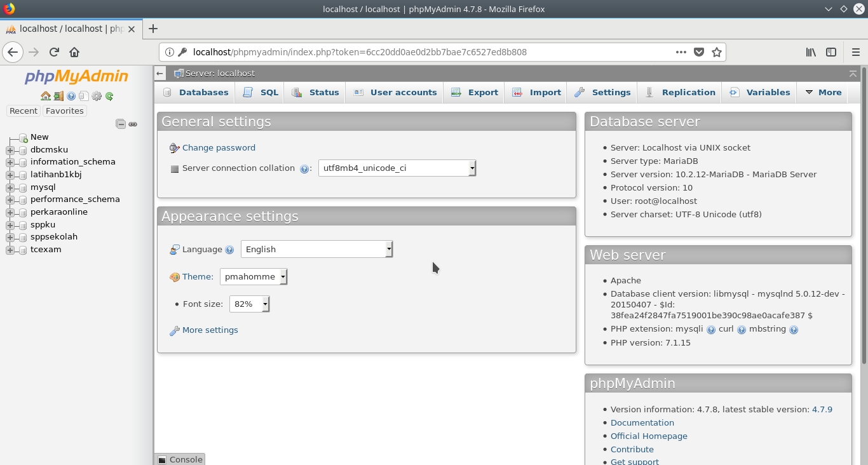Viewport: 868px width, 465px height.
Task: Click the Change password link
Action: tap(219, 147)
